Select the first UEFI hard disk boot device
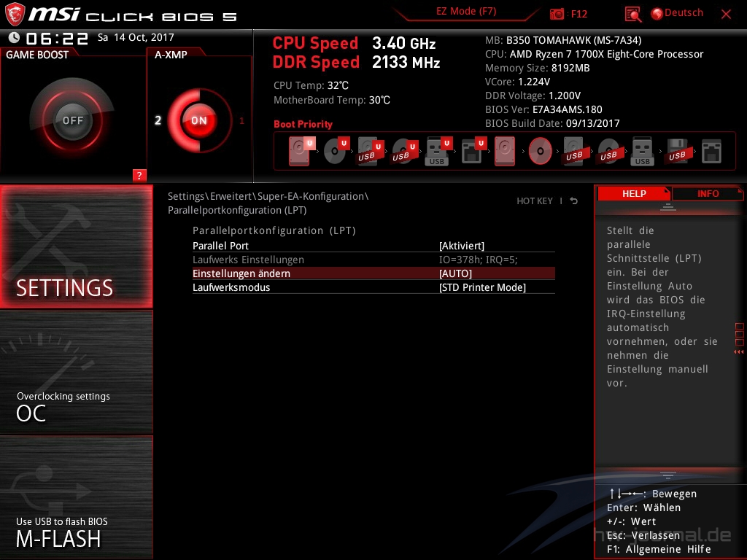747x560 pixels. 301,151
